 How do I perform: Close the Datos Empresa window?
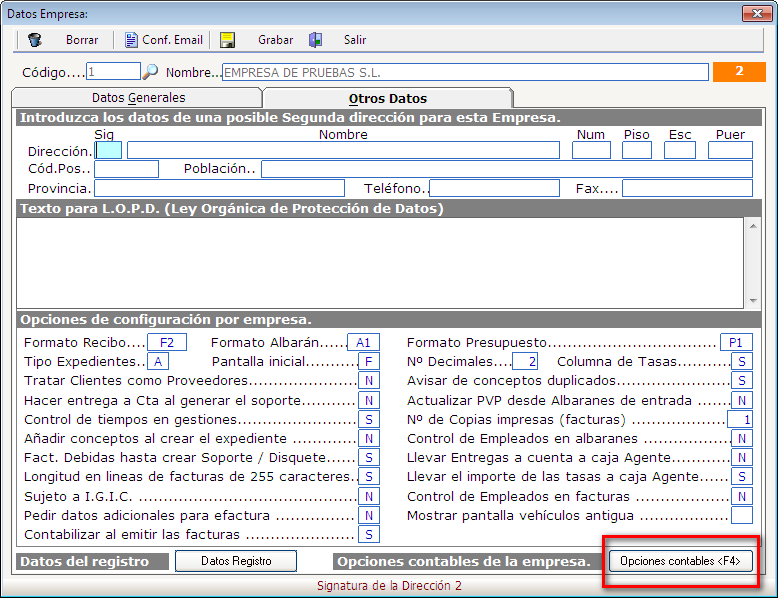757,13
